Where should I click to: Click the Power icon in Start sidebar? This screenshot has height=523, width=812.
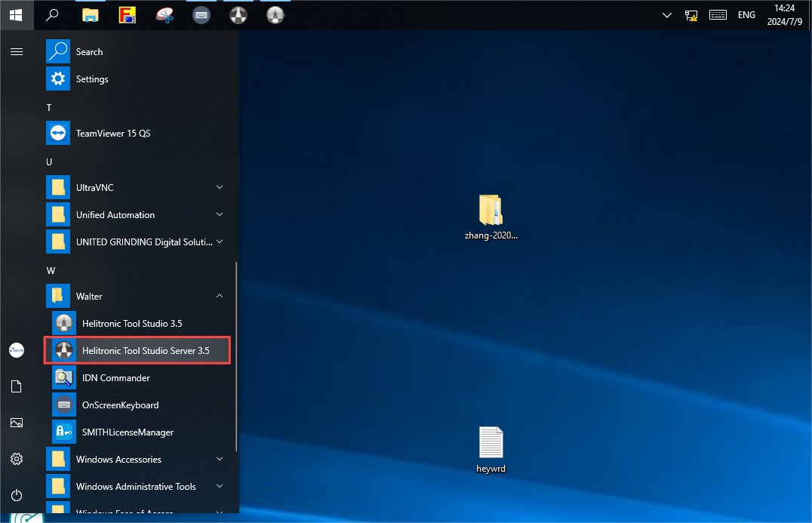click(17, 495)
